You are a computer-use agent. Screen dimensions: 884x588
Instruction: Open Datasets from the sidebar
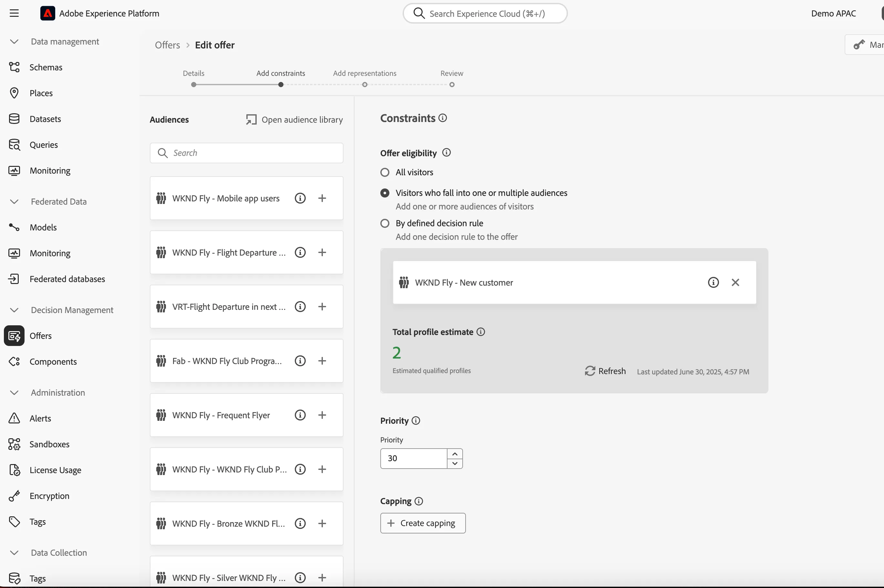[x=45, y=119]
